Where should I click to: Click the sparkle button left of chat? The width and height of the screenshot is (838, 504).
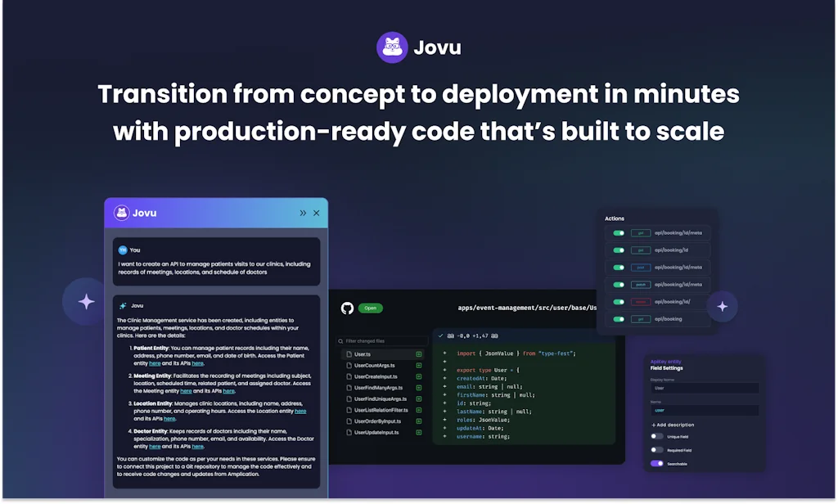(86, 301)
